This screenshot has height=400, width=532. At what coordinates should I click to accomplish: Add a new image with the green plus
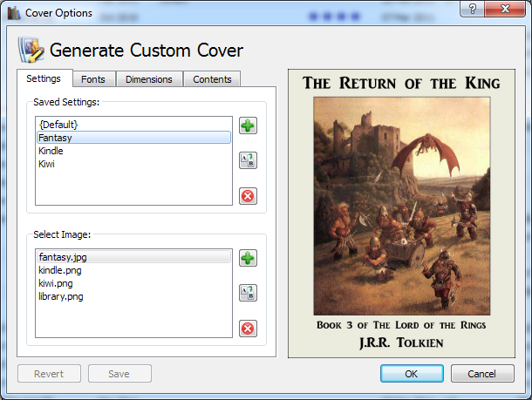point(248,258)
